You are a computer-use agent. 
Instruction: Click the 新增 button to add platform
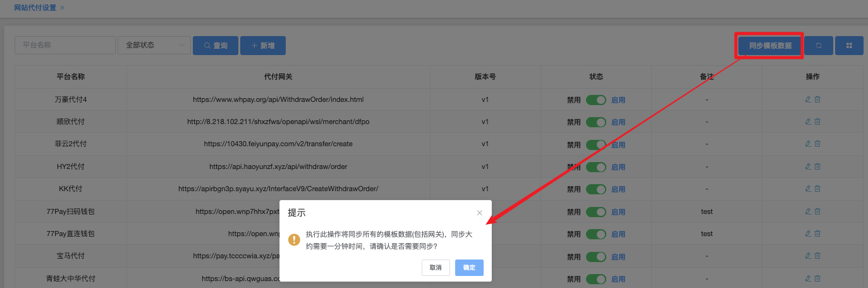pyautogui.click(x=262, y=46)
